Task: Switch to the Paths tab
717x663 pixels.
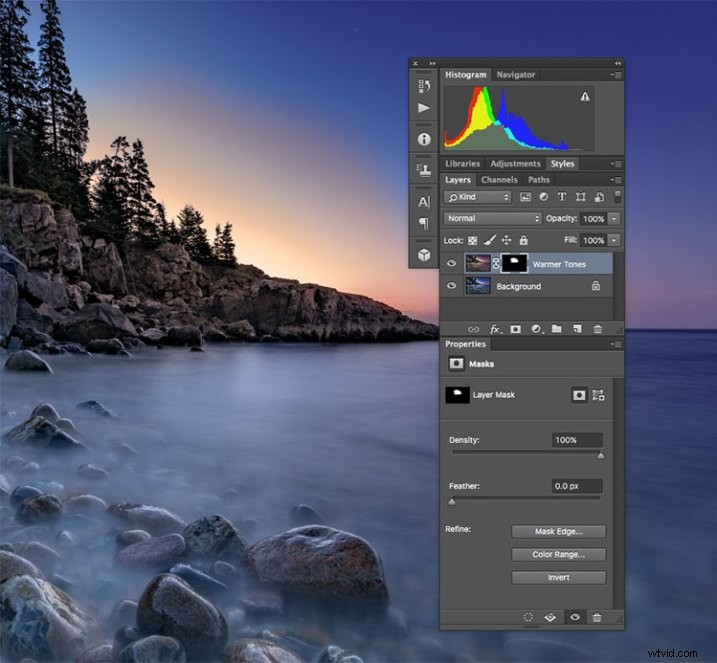Action: 539,180
